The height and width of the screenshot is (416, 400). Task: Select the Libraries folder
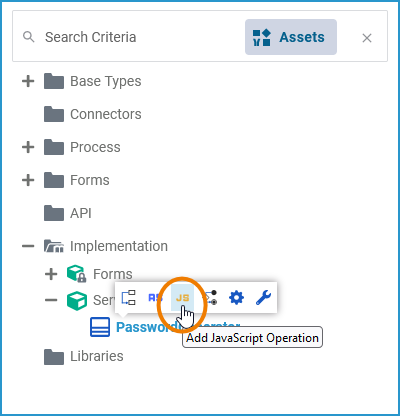click(x=84, y=356)
